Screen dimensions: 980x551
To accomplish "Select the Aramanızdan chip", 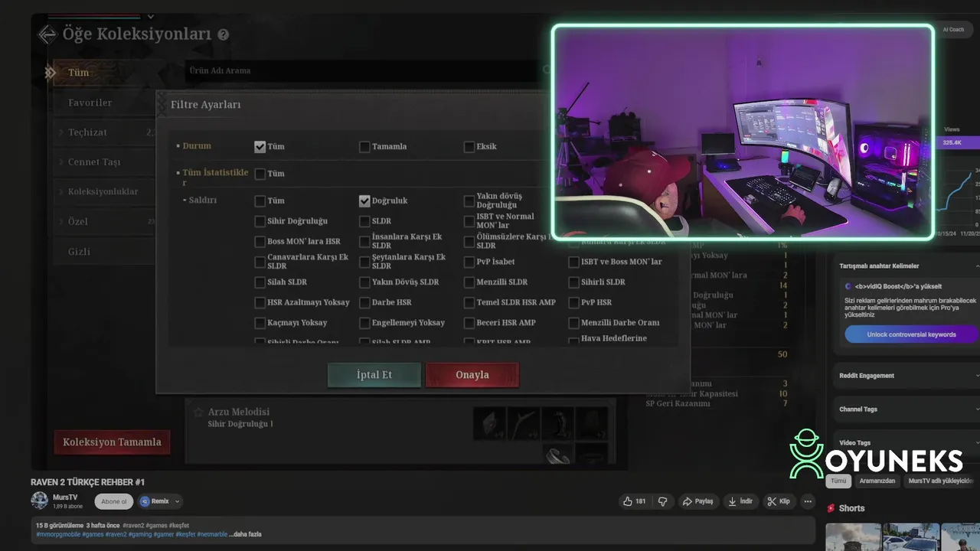I will [x=877, y=481].
